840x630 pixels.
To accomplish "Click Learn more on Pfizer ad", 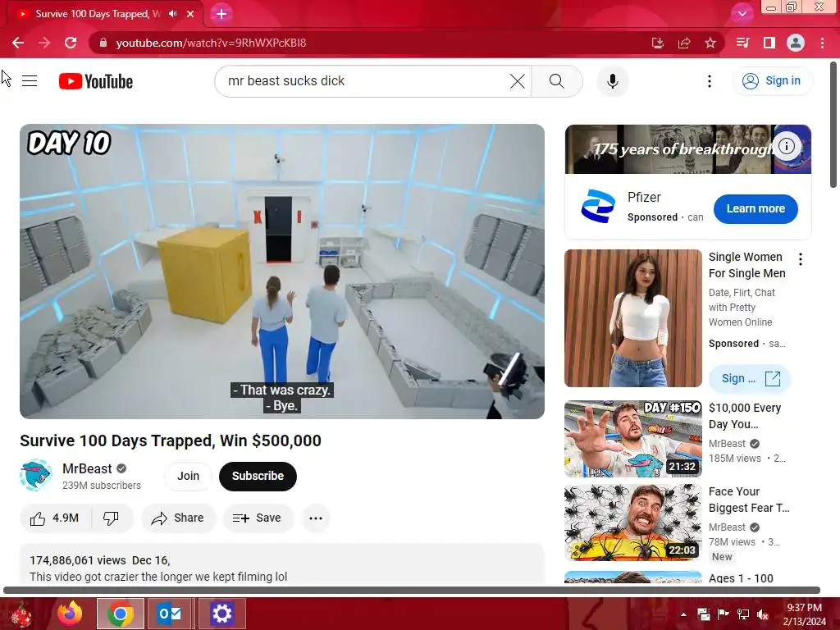I will pyautogui.click(x=756, y=209).
